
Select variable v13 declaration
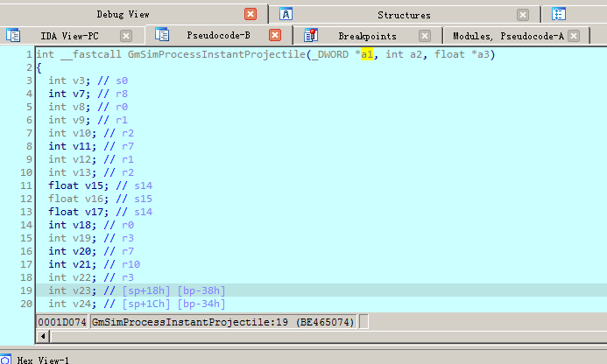[x=81, y=172]
